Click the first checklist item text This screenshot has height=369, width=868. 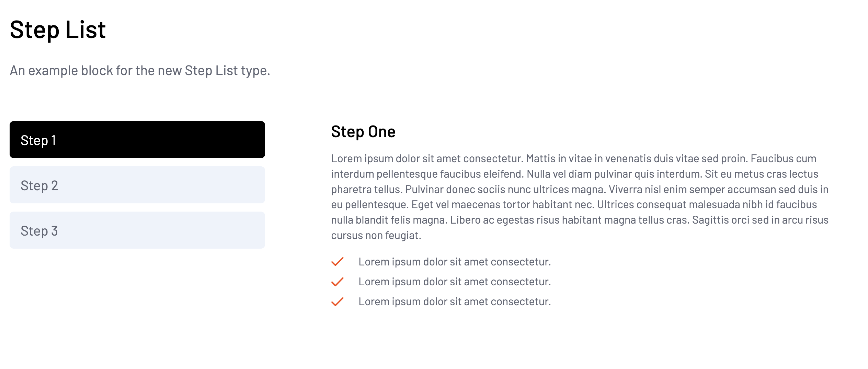454,262
